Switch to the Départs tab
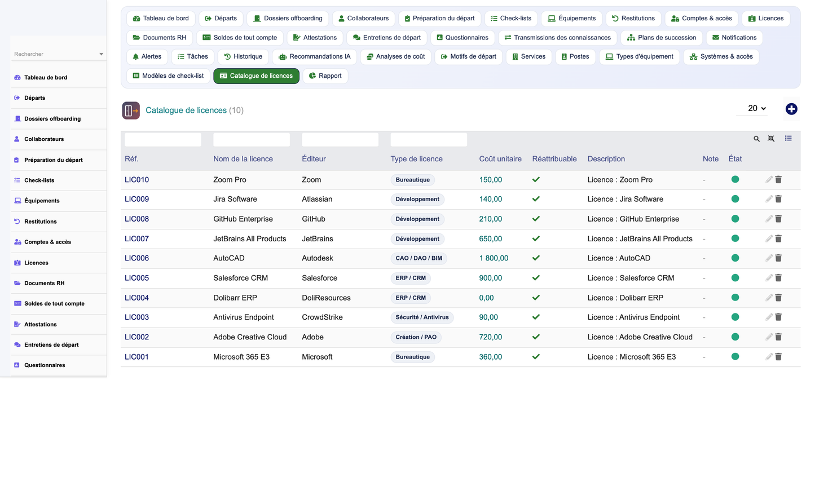The height and width of the screenshot is (504, 815). [x=221, y=19]
